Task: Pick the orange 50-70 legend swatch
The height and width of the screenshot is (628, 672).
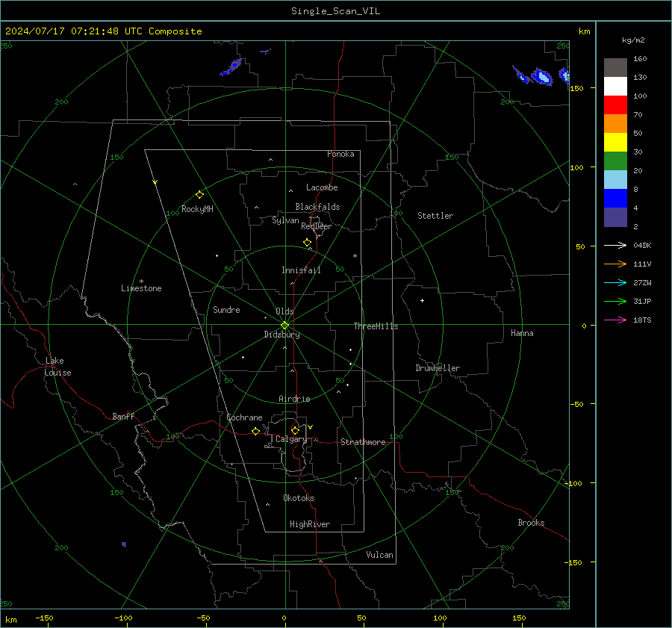Action: click(615, 124)
